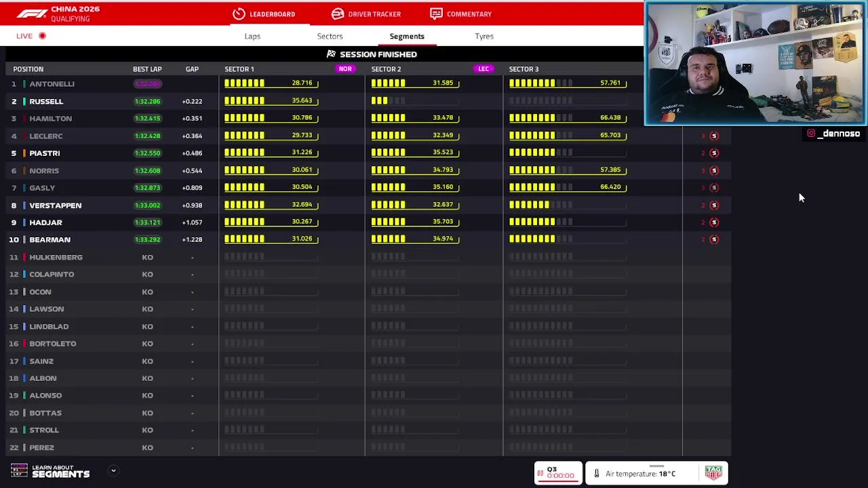This screenshot has height=488, width=868.
Task: Switch to the Sectors tab
Action: [330, 36]
